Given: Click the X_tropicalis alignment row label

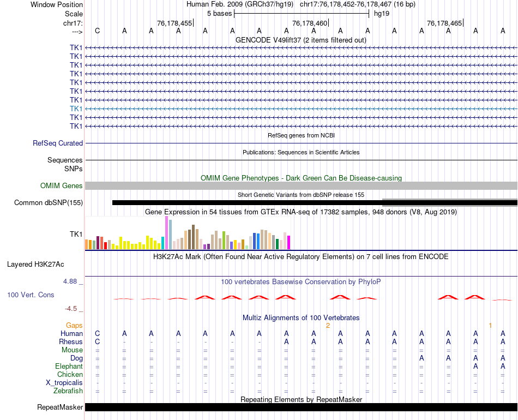Looking at the screenshot, I should point(64,383).
